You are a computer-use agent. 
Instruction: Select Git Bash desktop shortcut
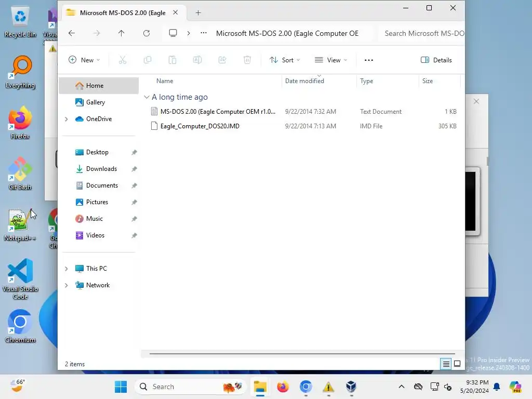pos(20,174)
